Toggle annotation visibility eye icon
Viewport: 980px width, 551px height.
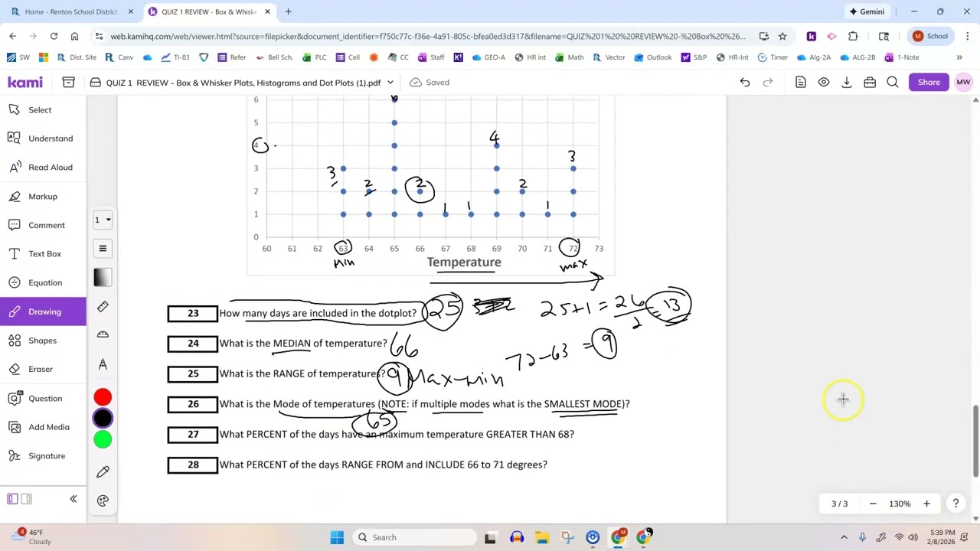(x=824, y=82)
